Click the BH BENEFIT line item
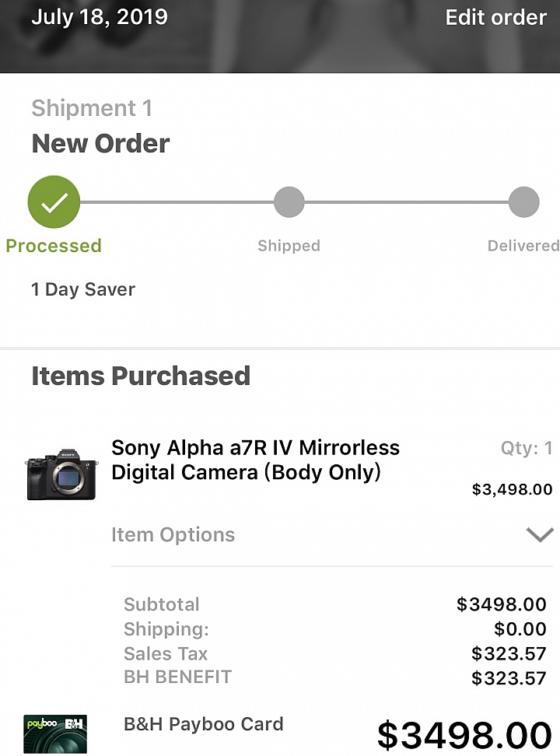This screenshot has width=560, height=756. coord(177,677)
